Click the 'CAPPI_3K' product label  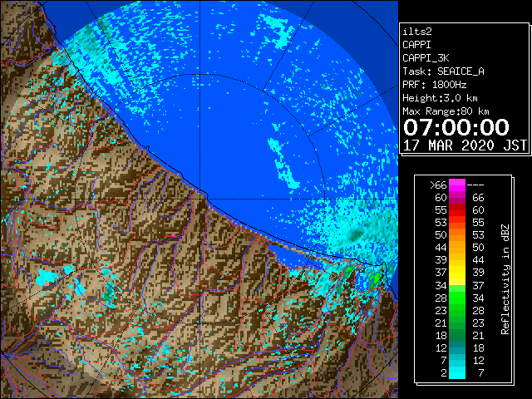pyautogui.click(x=426, y=58)
